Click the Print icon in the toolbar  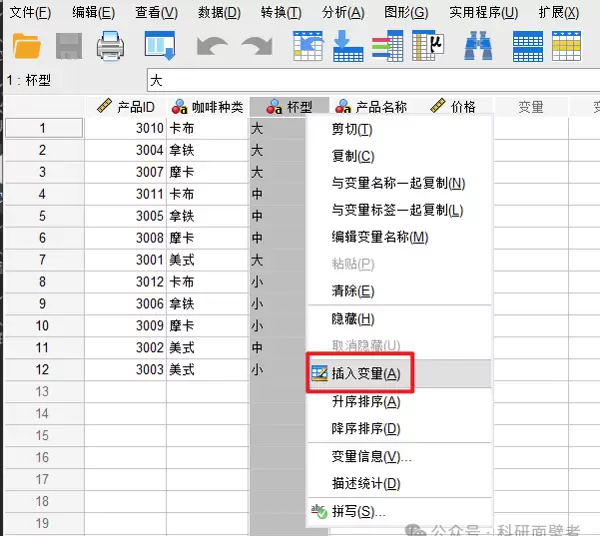coord(111,45)
